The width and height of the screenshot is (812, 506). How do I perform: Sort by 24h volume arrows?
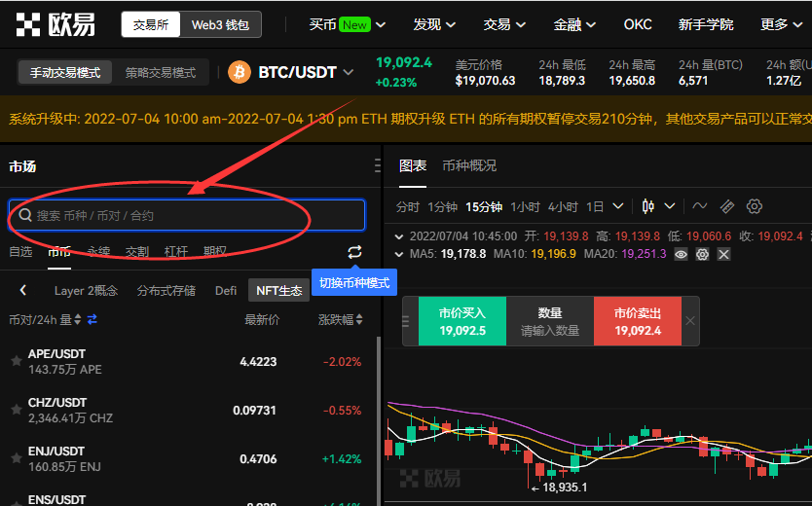(x=77, y=320)
